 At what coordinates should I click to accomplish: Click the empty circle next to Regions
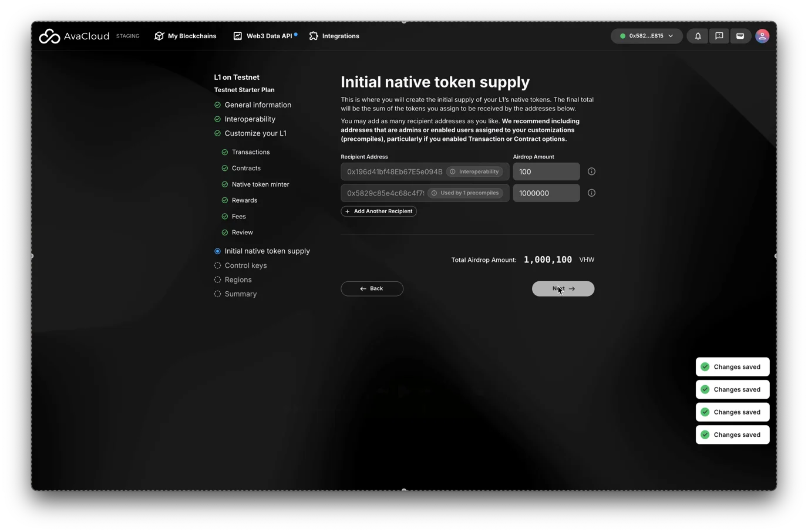coord(217,280)
